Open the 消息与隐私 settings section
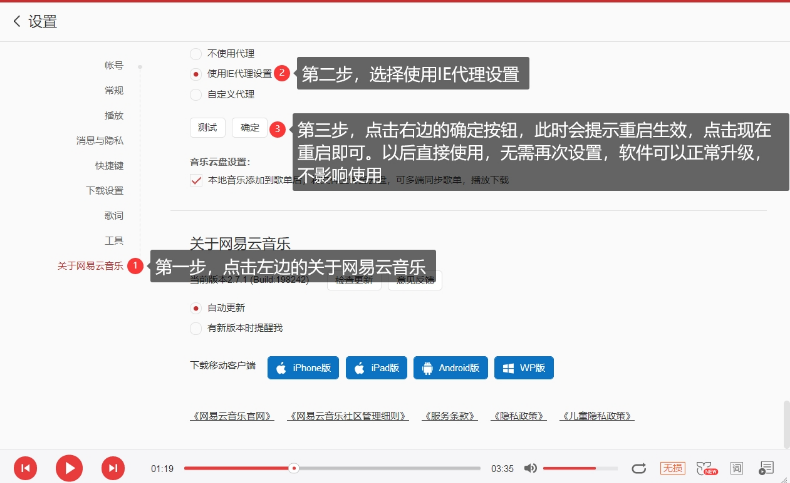790x483 pixels. 100,141
